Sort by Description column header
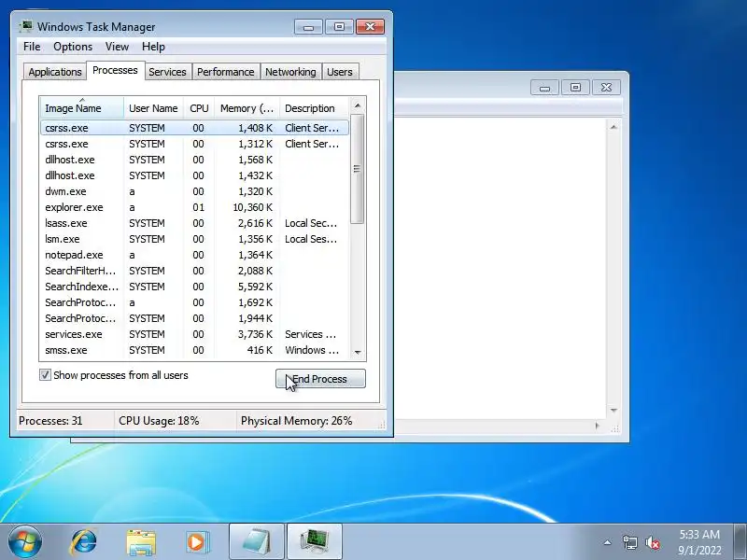 click(314, 108)
